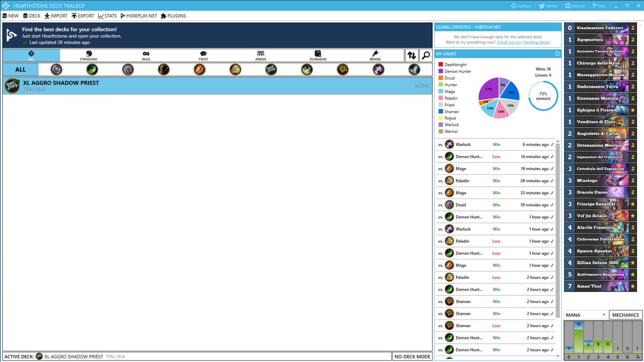The width and height of the screenshot is (644, 362).
Task: Open help from the title bar
Action: (598, 6)
